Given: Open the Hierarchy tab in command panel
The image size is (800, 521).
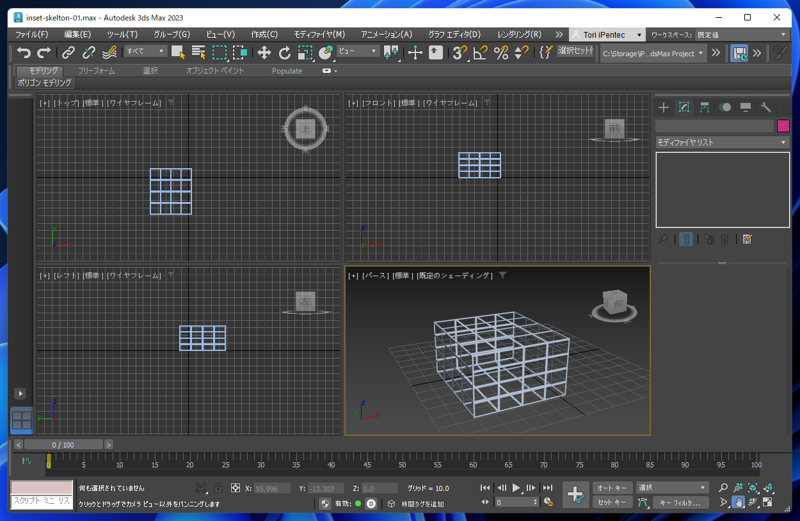Looking at the screenshot, I should [x=705, y=107].
